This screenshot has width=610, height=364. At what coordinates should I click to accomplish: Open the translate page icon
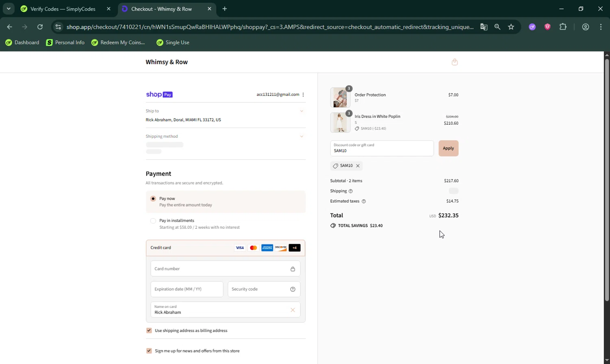(484, 27)
